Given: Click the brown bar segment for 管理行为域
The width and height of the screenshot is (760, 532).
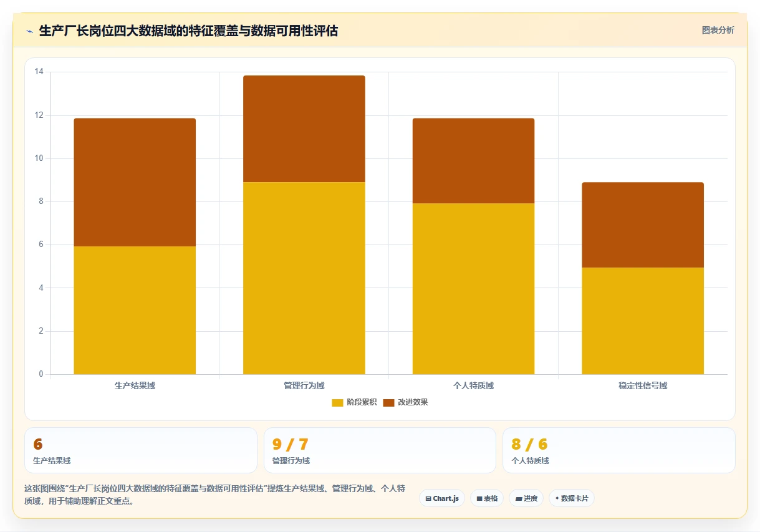Looking at the screenshot, I should click(304, 129).
